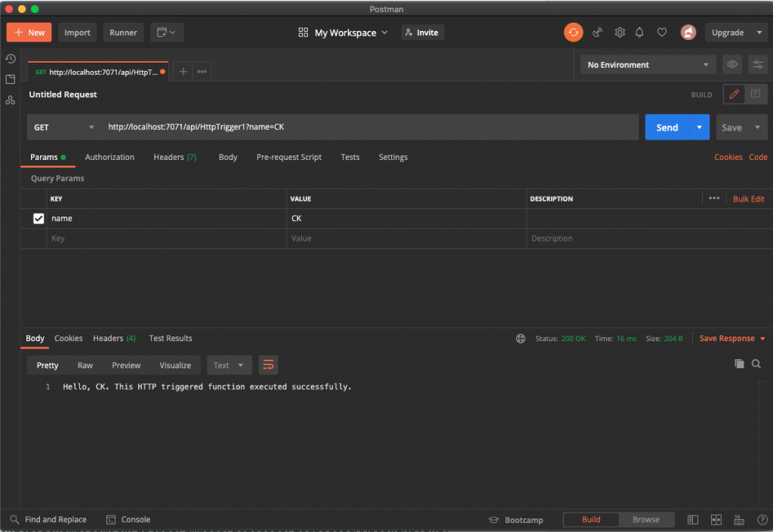Switch to the Authorization tab
This screenshot has width=773, height=532.
click(109, 157)
